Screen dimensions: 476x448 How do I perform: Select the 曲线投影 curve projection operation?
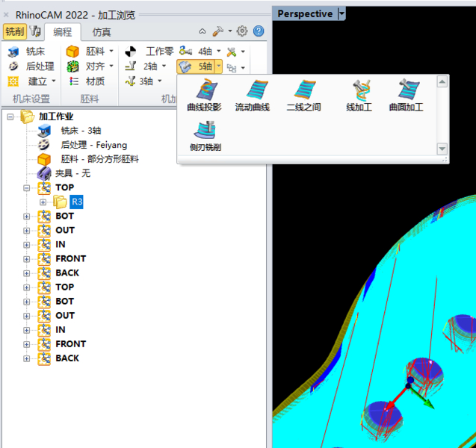click(x=204, y=95)
